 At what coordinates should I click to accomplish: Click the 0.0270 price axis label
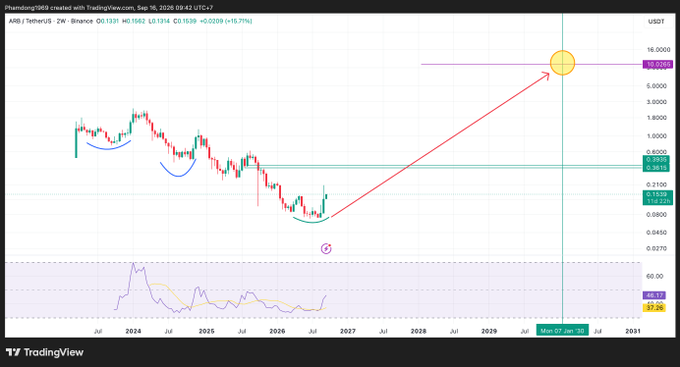(x=657, y=249)
